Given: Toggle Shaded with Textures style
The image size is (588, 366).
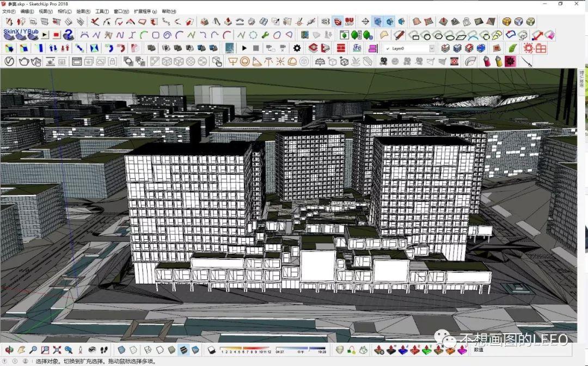Looking at the screenshot, I should coord(184,350).
